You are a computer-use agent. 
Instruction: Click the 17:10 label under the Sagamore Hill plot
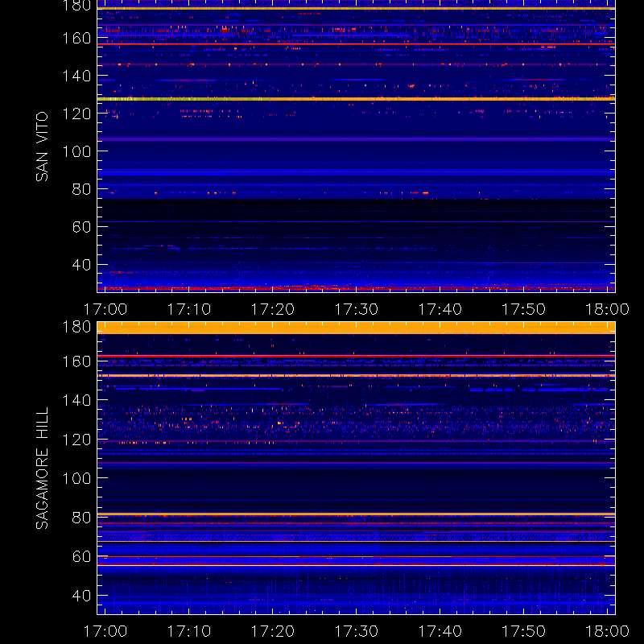click(189, 631)
